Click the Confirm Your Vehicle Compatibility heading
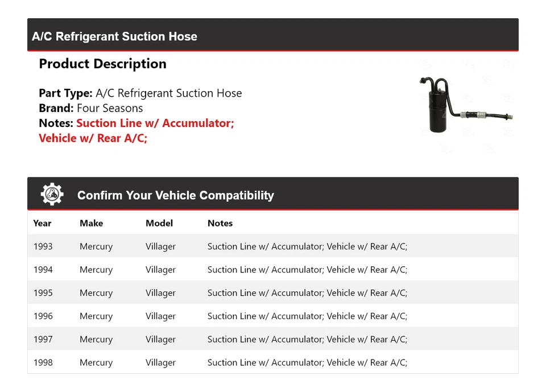Image resolution: width=546 pixels, height=392 pixels. tap(175, 195)
